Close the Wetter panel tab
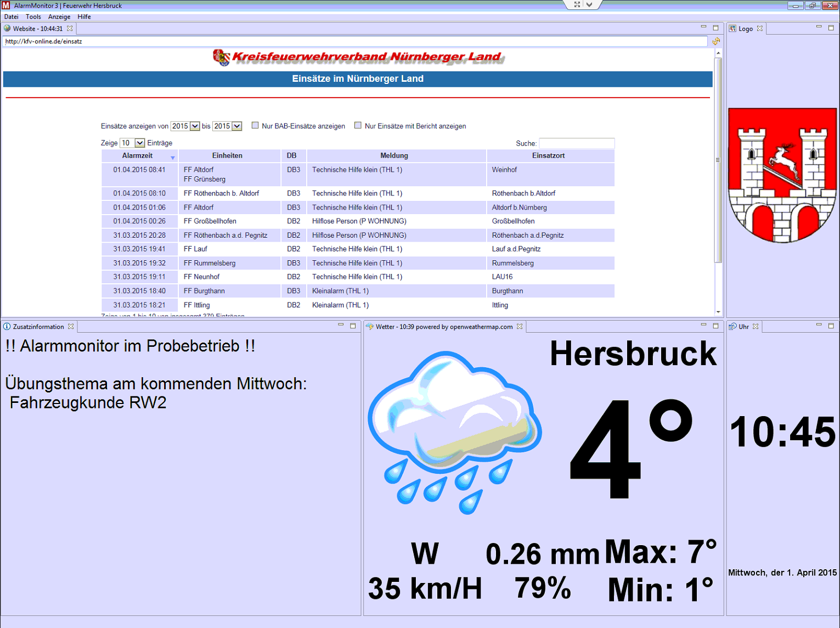Viewport: 840px width, 628px height. click(x=520, y=327)
